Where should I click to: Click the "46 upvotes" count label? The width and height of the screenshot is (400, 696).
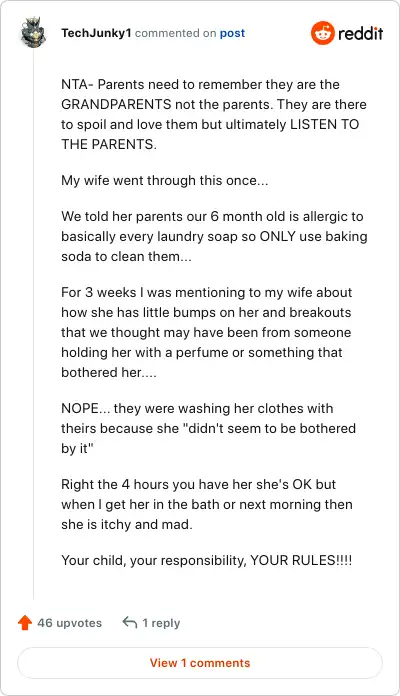[x=70, y=623]
